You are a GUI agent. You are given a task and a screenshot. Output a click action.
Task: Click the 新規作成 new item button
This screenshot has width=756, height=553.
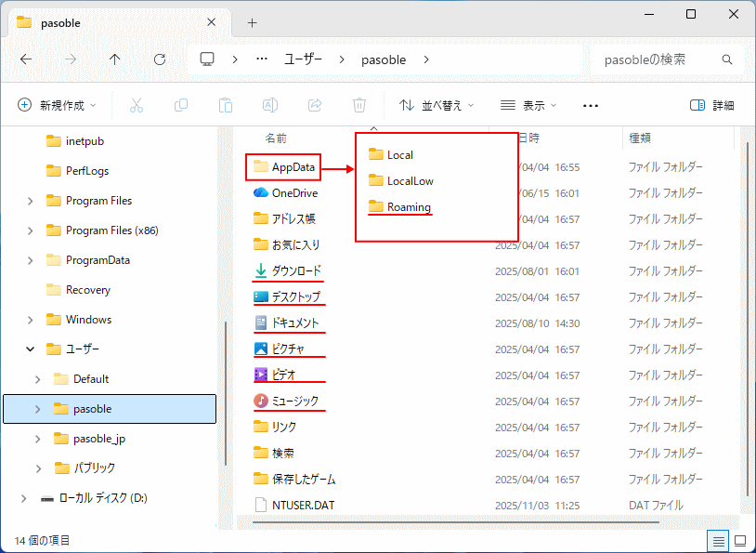tap(57, 105)
